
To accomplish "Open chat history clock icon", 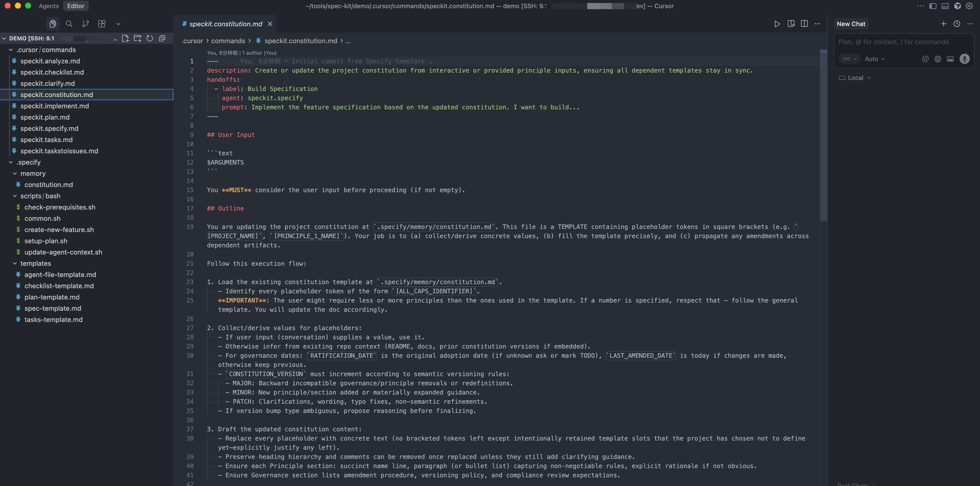I will tap(956, 24).
